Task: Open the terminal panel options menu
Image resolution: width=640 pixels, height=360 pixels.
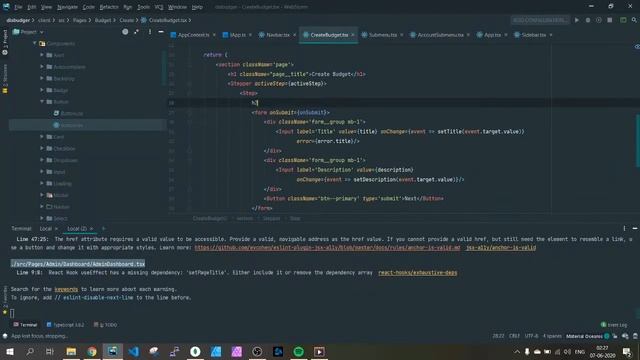Action: [x=624, y=229]
